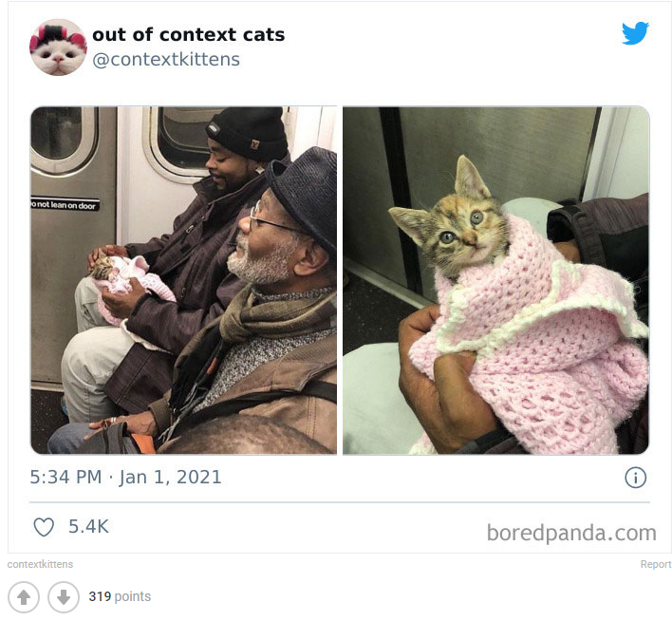
Task: Open the subway men photo
Action: point(183,280)
